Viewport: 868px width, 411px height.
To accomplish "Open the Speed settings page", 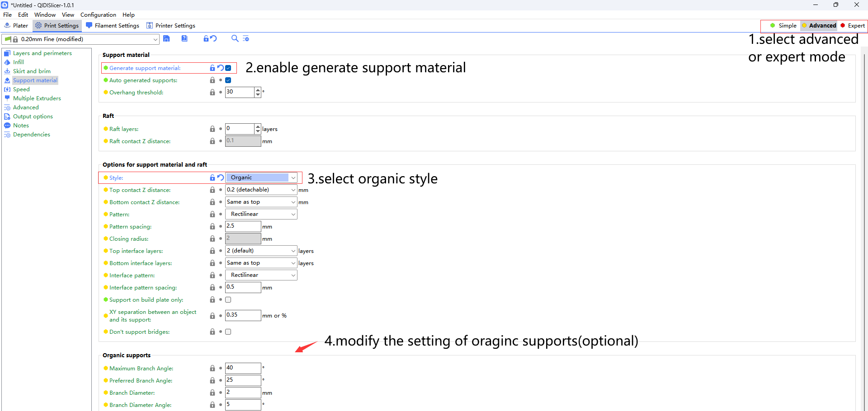I will (21, 89).
